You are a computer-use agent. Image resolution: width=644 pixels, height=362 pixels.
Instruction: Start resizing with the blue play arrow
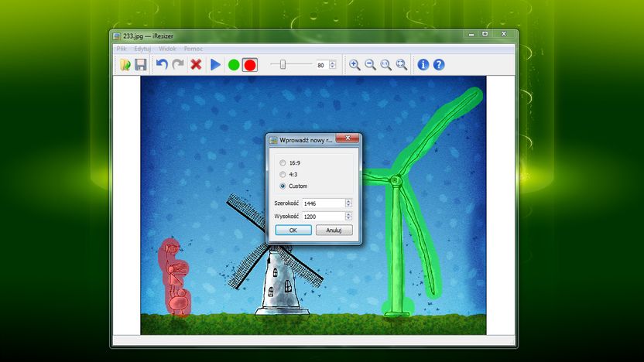[215, 65]
